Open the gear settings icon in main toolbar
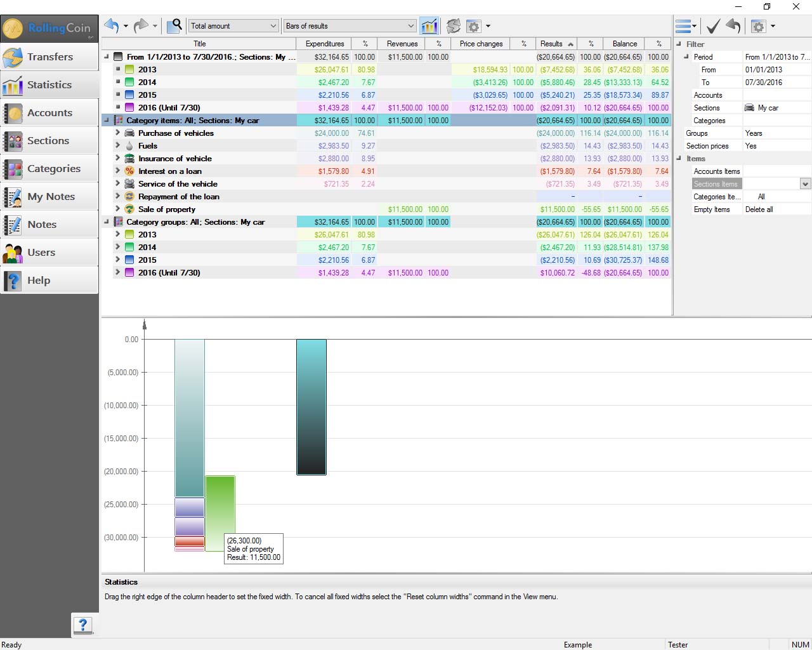Viewport: 812px width, 650px height. [x=473, y=26]
